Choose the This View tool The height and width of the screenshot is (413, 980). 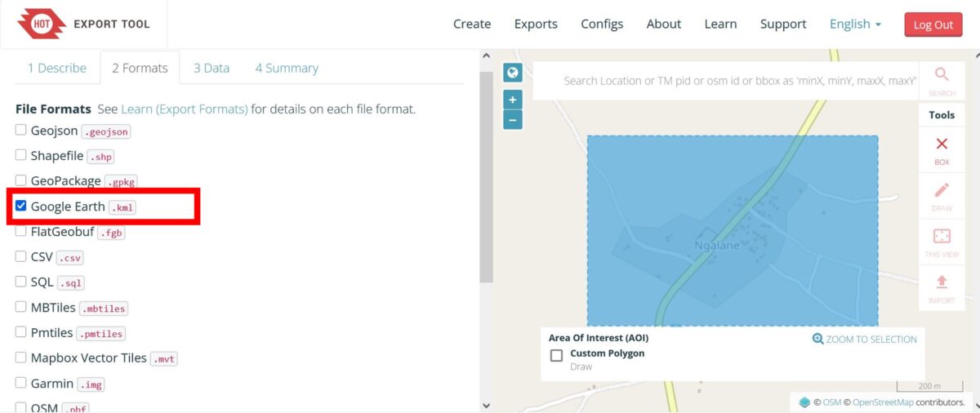(942, 242)
